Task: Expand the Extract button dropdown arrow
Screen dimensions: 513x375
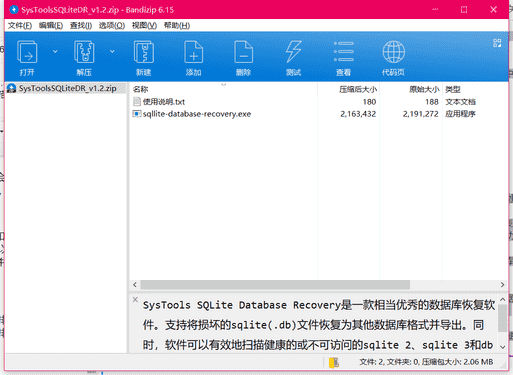Action: 112,51
